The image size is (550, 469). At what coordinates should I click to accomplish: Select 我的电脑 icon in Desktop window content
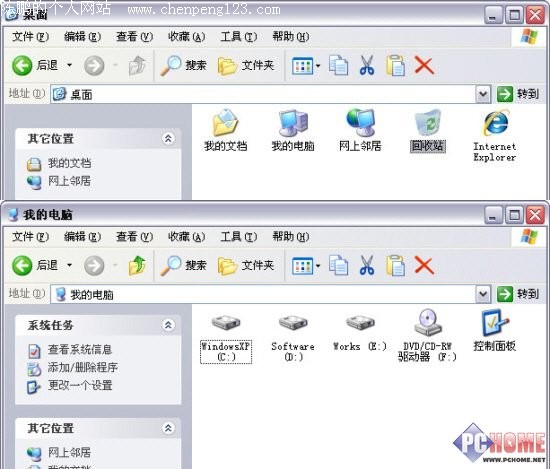(x=293, y=130)
